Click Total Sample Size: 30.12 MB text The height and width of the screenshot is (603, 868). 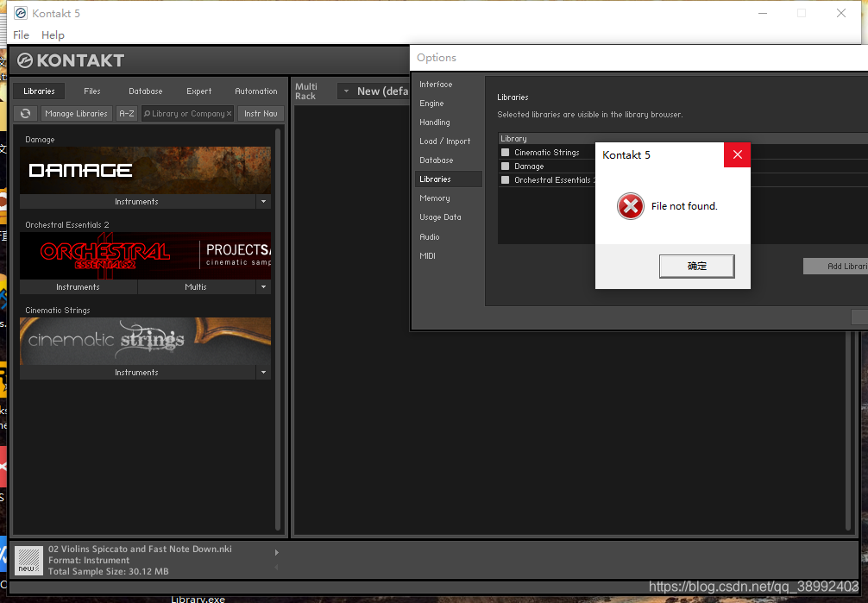tap(109, 571)
